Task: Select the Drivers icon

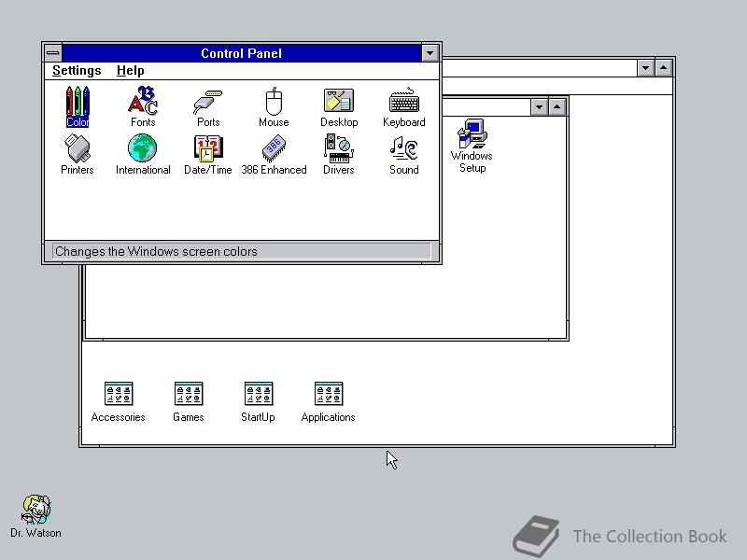Action: click(x=339, y=155)
